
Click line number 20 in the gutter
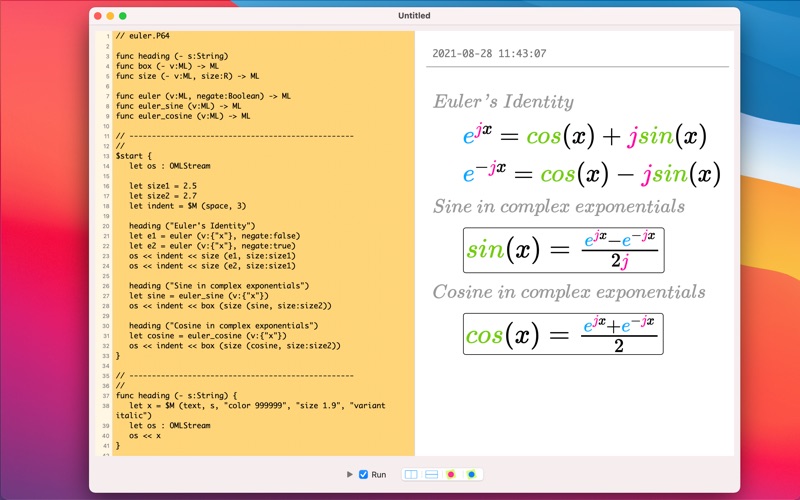pyautogui.click(x=106, y=226)
